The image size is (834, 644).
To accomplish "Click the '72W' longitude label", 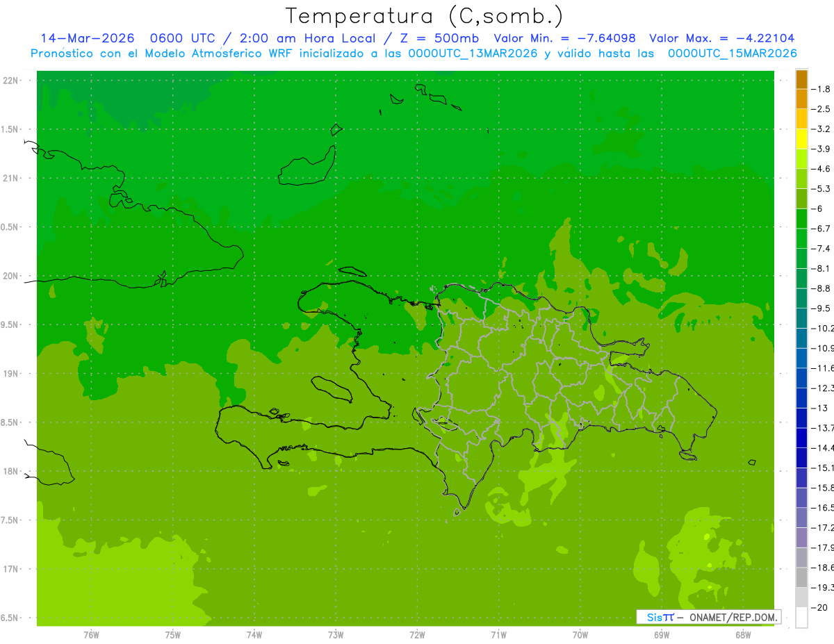I will click(x=417, y=635).
